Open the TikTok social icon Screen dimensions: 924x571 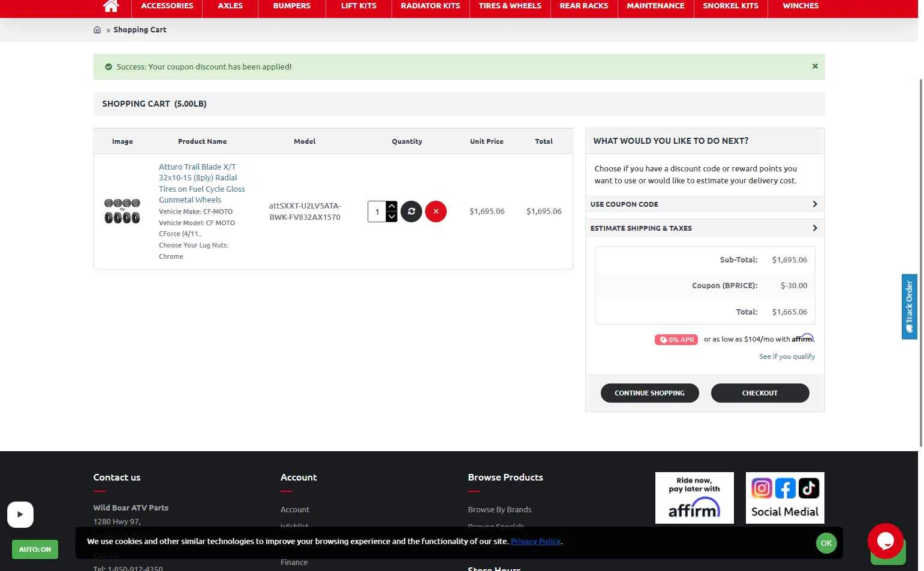click(x=808, y=488)
